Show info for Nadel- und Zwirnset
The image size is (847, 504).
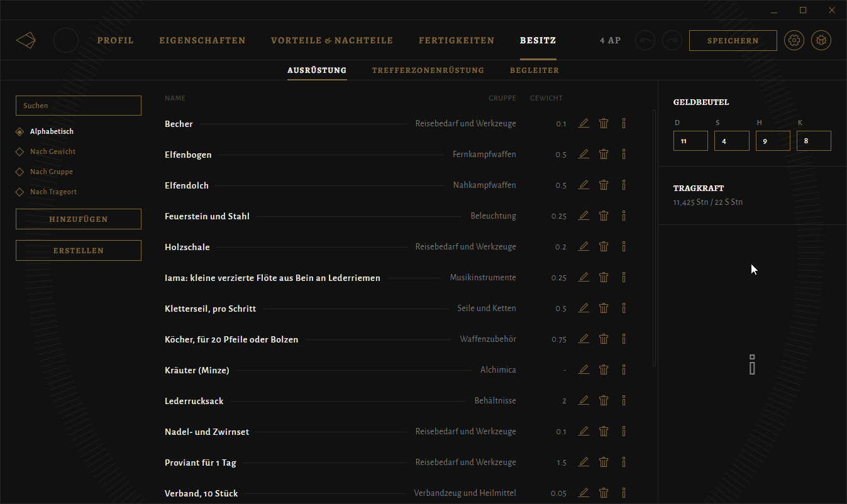[x=624, y=431]
